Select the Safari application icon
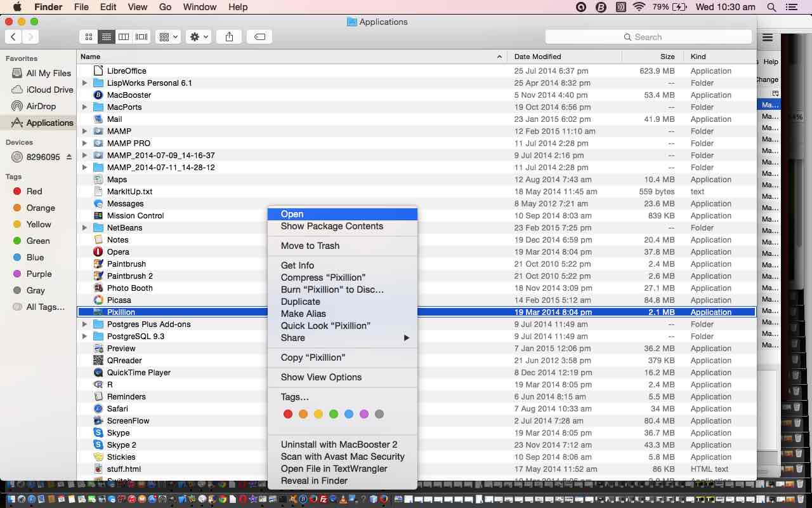Screen dimensions: 812x508 point(98,408)
